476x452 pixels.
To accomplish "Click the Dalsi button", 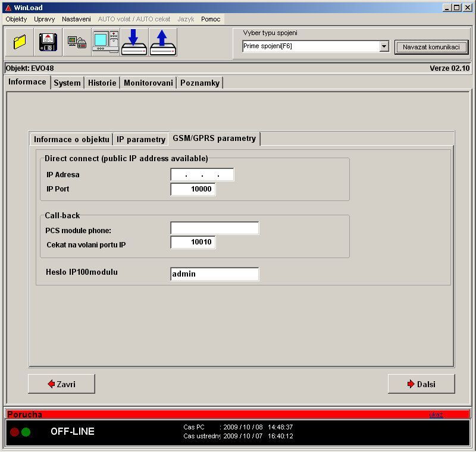I will coord(421,384).
